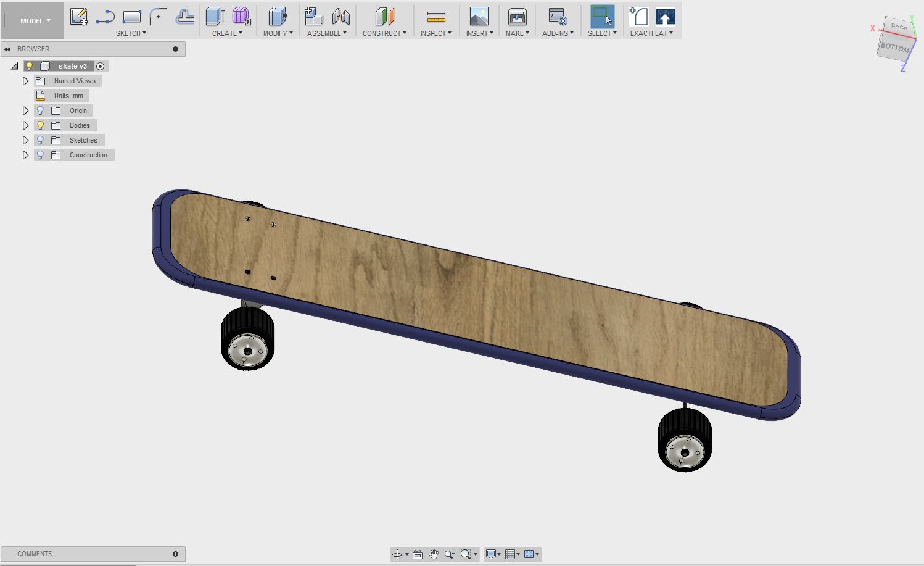This screenshot has width=924, height=566.
Task: Open the Zoom Window dropdown arrow
Action: (x=476, y=554)
